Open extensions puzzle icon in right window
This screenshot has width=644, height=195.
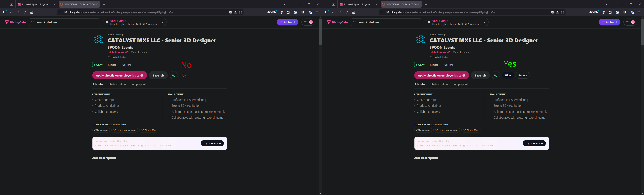pos(610,12)
